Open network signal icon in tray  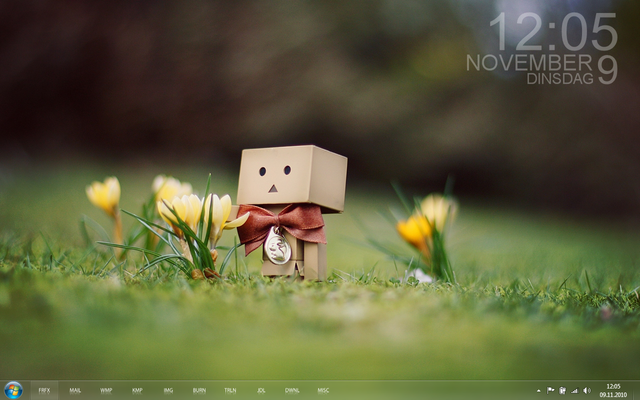(574, 391)
